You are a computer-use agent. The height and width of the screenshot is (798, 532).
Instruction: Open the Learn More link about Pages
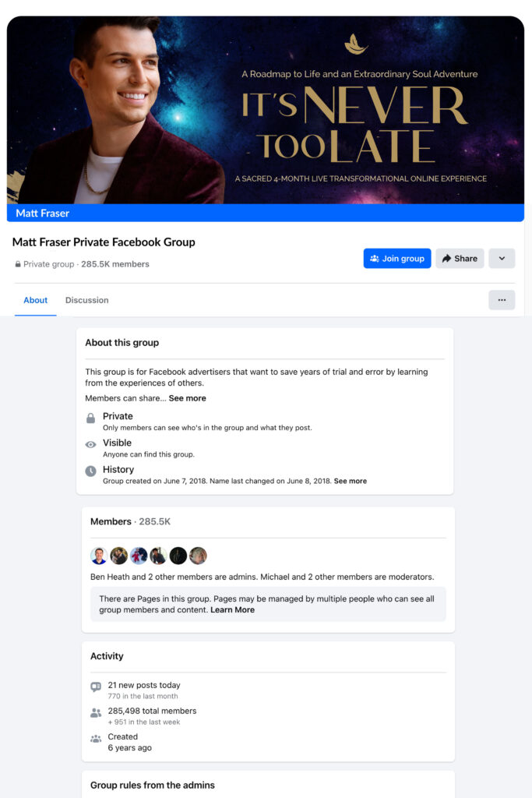232,610
